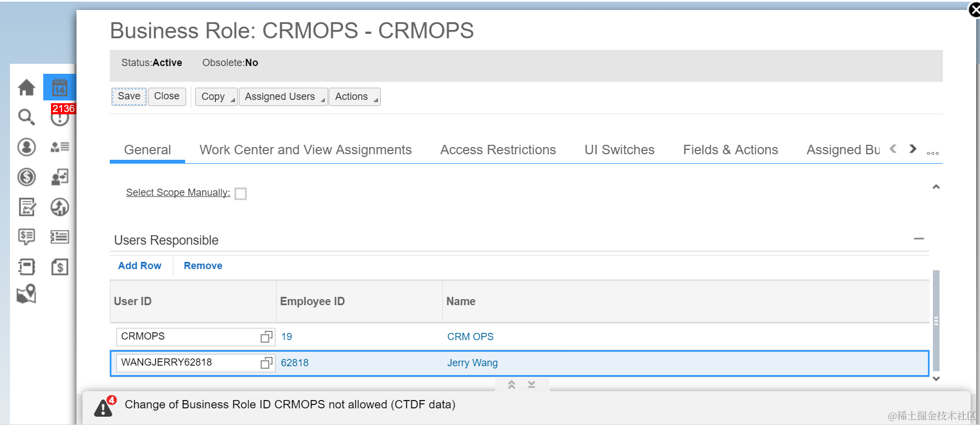Click the CTDF data error message text
The height and width of the screenshot is (425, 980).
290,404
